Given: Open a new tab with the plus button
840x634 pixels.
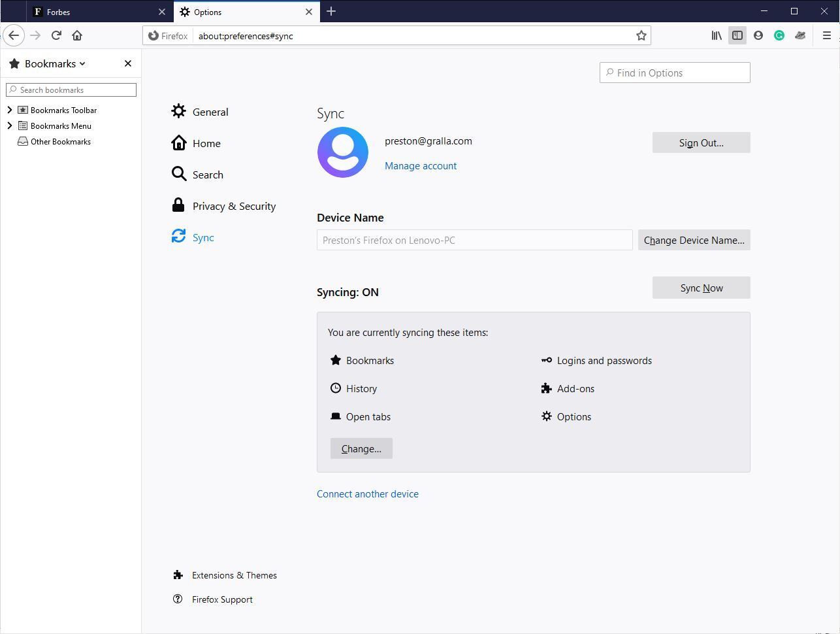Looking at the screenshot, I should pyautogui.click(x=331, y=11).
